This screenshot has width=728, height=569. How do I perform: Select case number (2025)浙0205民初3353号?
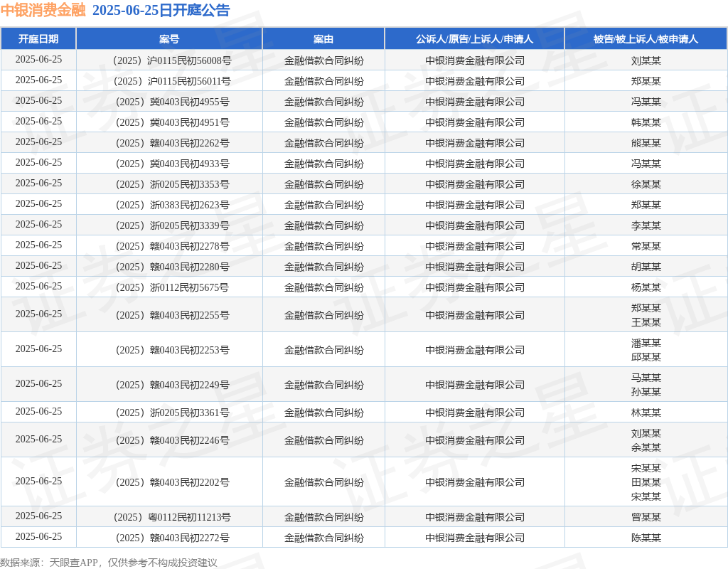point(172,184)
